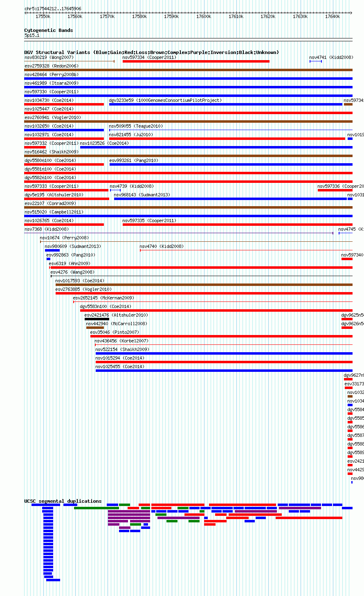This screenshot has width=364, height=596.
Task: Select dgv5582n100 (Coe2014) label
Action: click(50, 178)
